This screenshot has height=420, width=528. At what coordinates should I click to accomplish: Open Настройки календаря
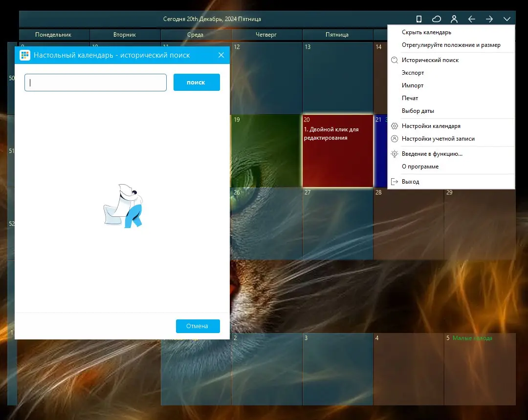451,126
